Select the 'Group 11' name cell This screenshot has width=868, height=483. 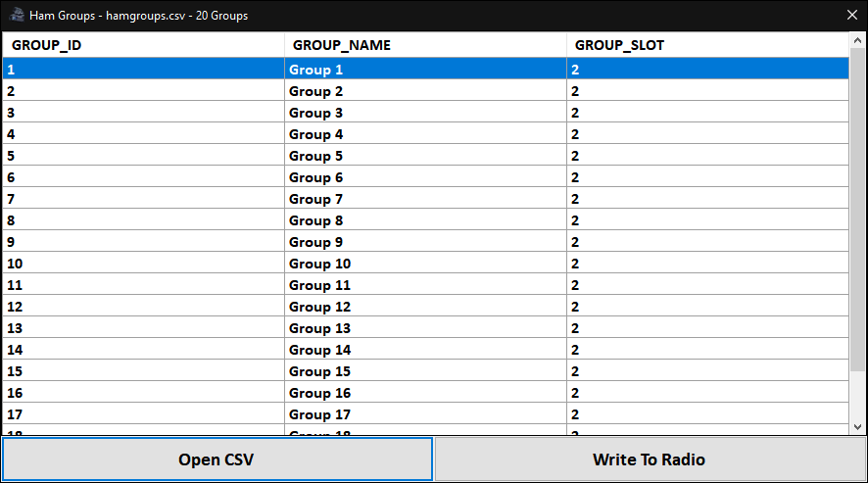pyautogui.click(x=426, y=285)
